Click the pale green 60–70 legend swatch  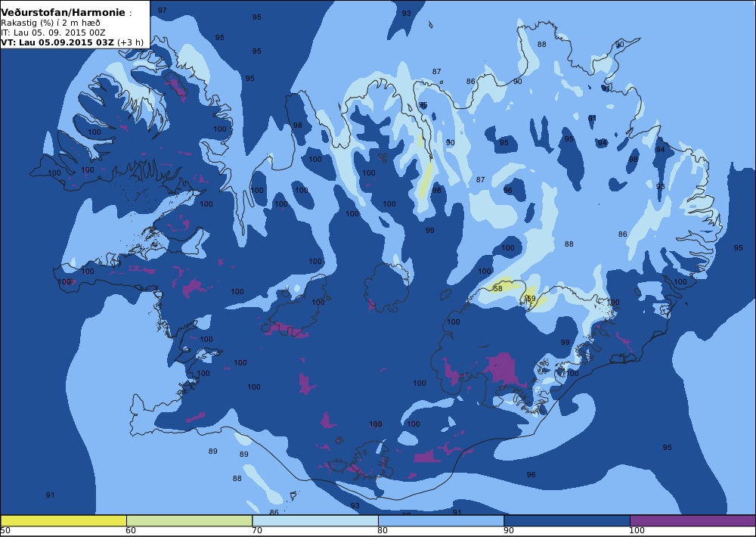click(190, 520)
